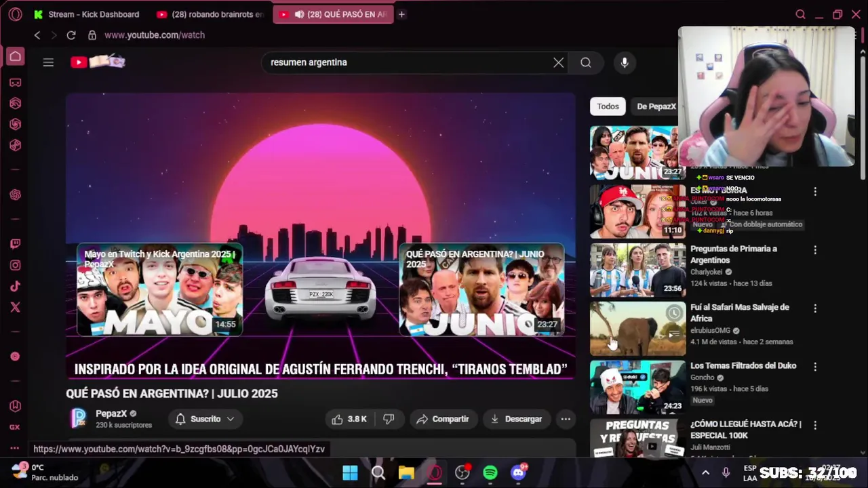Select the QUÉ PASÓ EN AR tab

point(333,14)
